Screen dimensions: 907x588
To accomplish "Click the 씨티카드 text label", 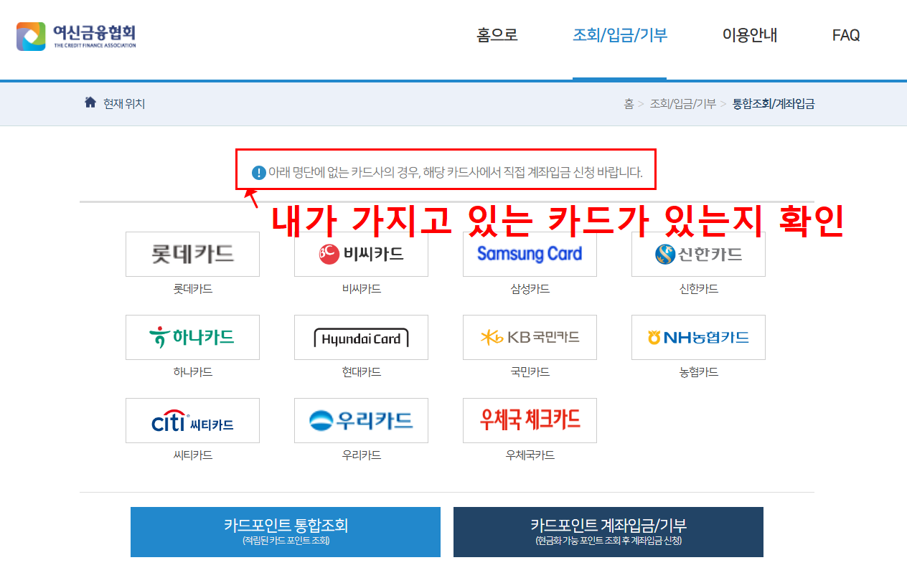I will point(192,455).
